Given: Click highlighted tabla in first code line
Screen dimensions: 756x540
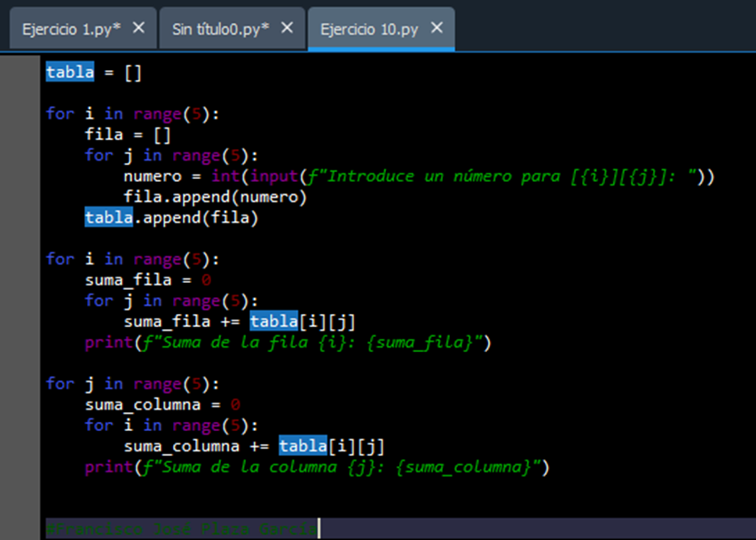Looking at the screenshot, I should coord(70,73).
